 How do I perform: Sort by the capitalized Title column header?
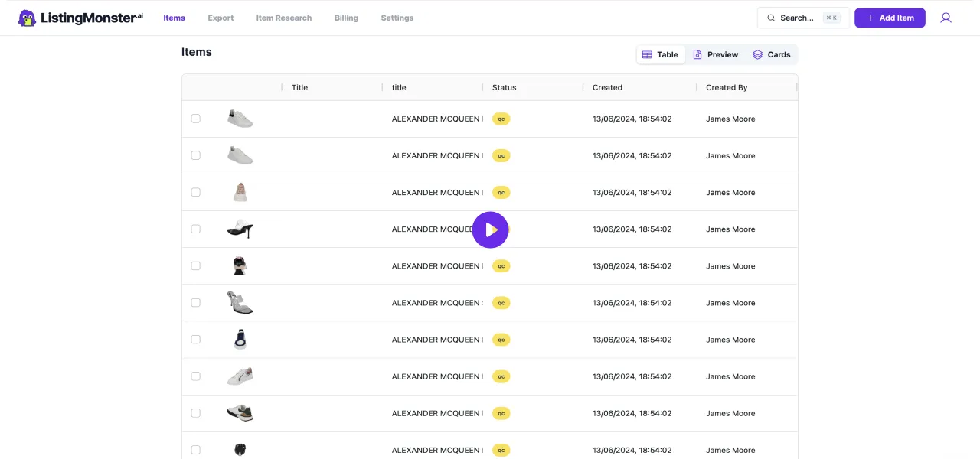tap(299, 87)
